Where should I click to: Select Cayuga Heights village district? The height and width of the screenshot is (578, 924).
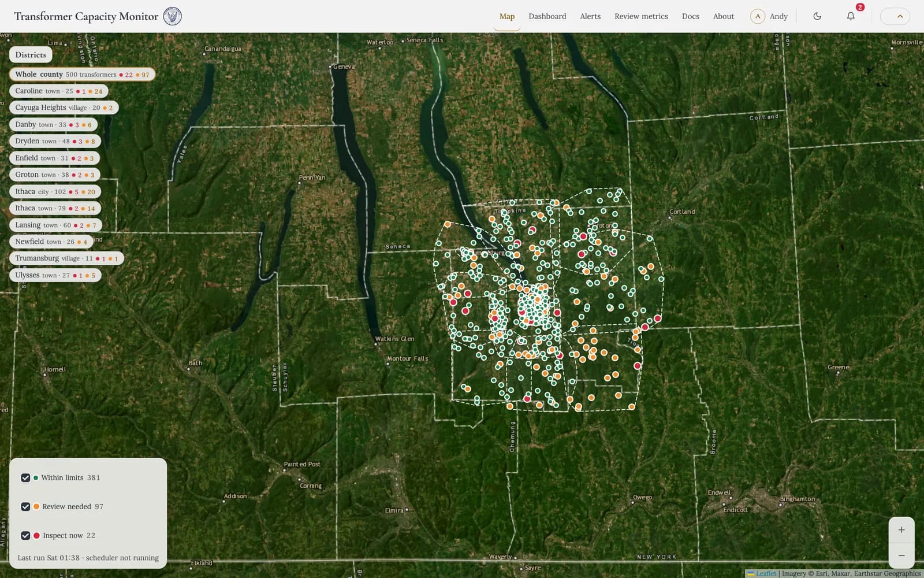[x=64, y=108]
